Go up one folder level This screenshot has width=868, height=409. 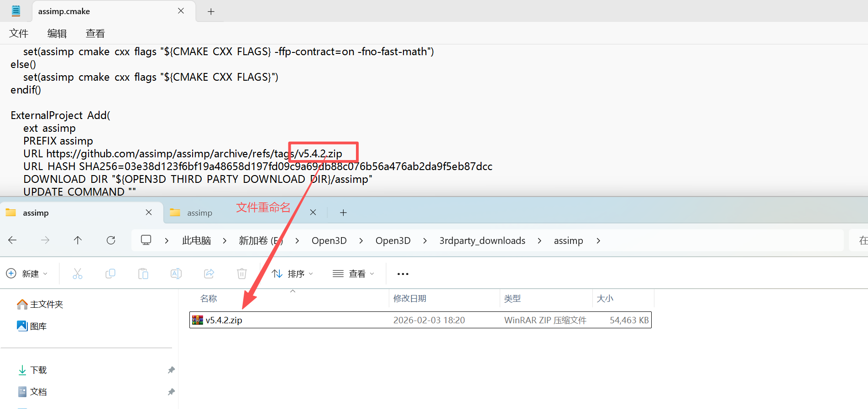coord(78,240)
